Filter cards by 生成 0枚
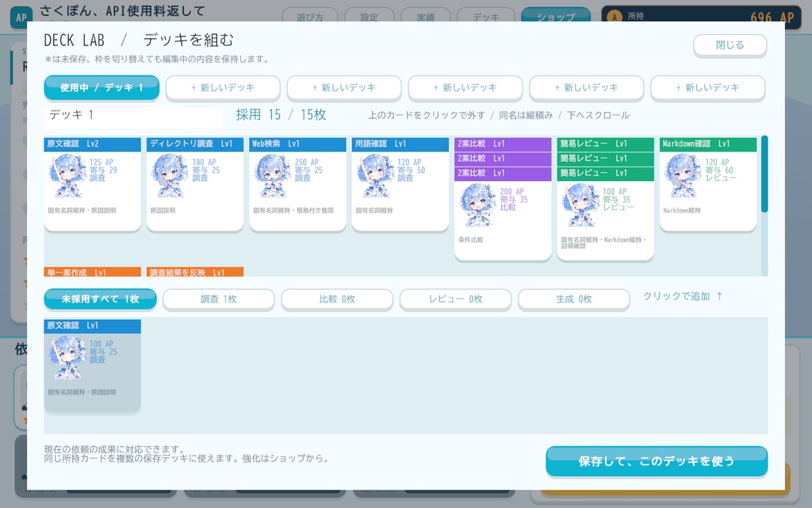Screen dimensions: 812x508 coord(574,299)
